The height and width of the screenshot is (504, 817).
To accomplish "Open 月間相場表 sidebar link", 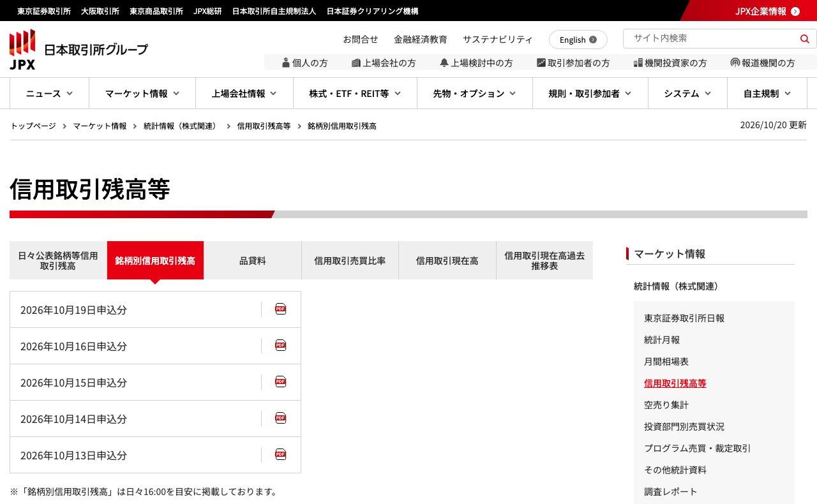I will pyautogui.click(x=666, y=362).
